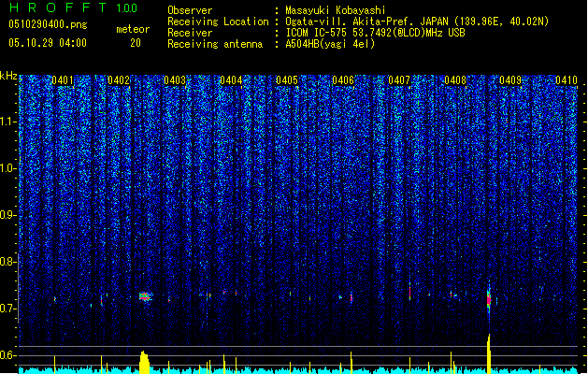This screenshot has width=588, height=374.
Task: Select the file name 0510290400.png
Action: click(48, 24)
